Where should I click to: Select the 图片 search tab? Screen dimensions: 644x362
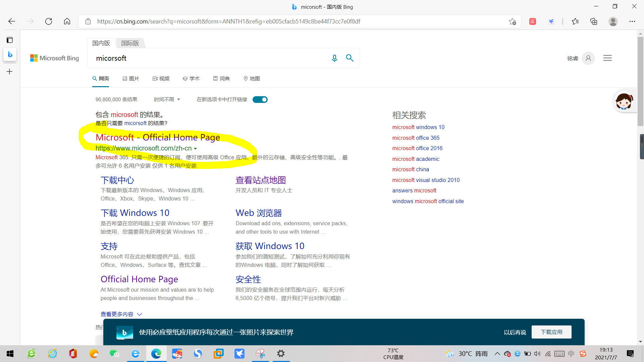(x=131, y=78)
